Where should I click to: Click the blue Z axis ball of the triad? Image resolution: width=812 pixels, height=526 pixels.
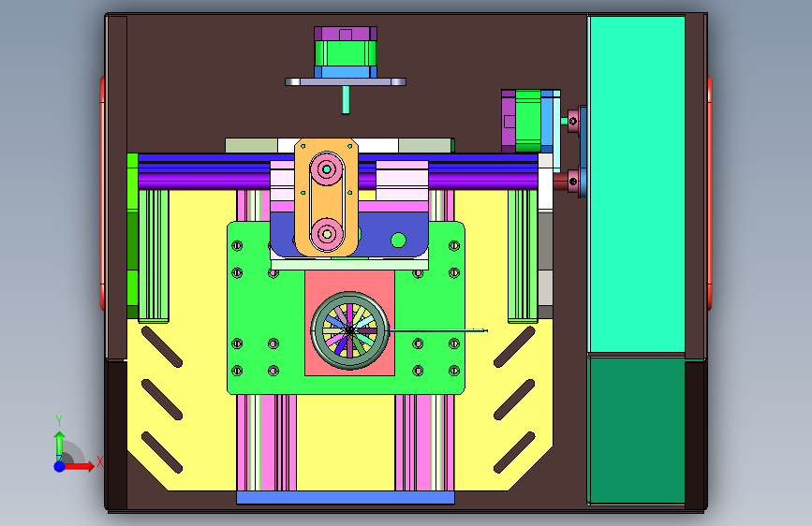click(60, 466)
